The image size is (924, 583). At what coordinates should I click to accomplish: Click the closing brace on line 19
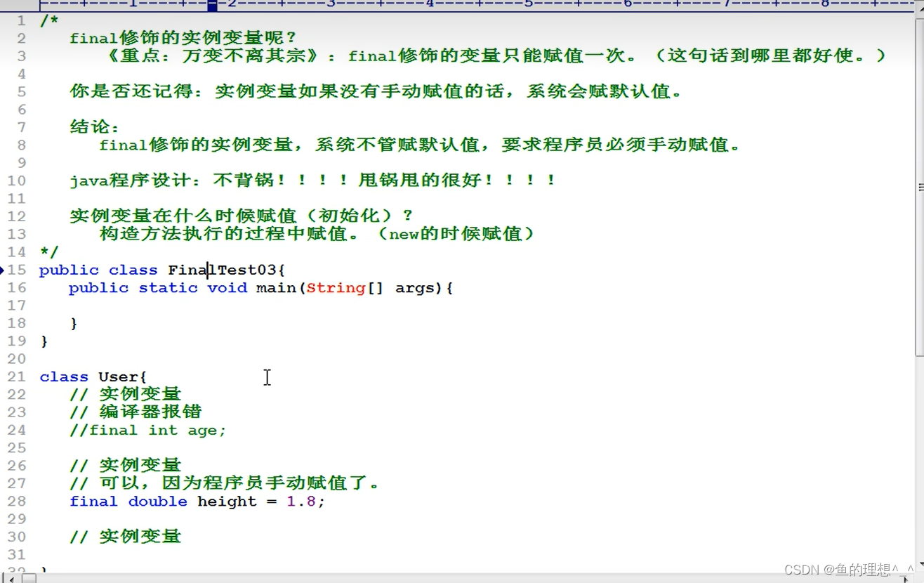(x=44, y=341)
